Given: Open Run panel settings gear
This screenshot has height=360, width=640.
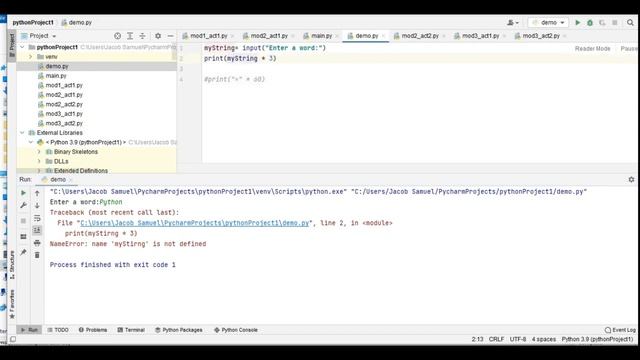Looking at the screenshot, I should tap(631, 180).
